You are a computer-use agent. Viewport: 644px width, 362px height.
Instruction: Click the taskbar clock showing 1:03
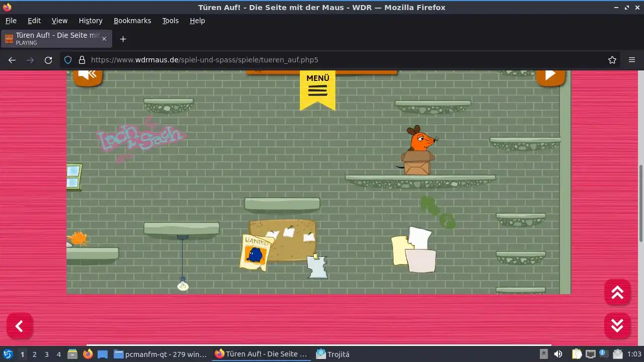(x=634, y=354)
